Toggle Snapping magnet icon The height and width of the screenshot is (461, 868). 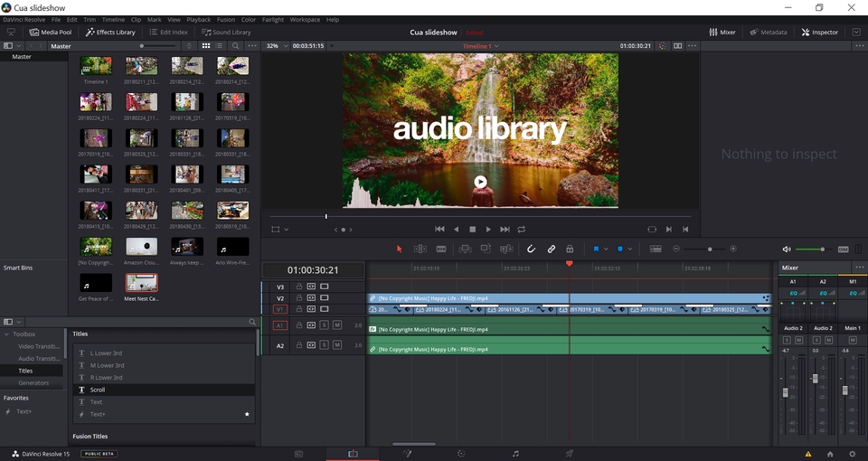tap(531, 249)
